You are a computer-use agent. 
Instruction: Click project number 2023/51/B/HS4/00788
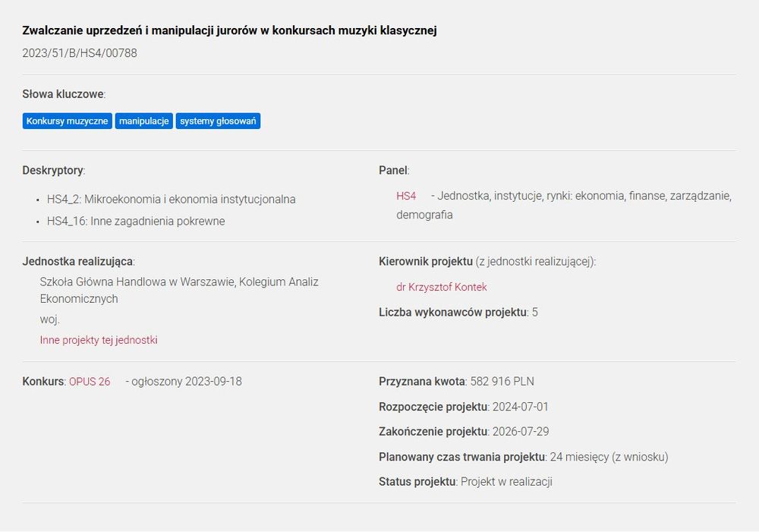(80, 53)
